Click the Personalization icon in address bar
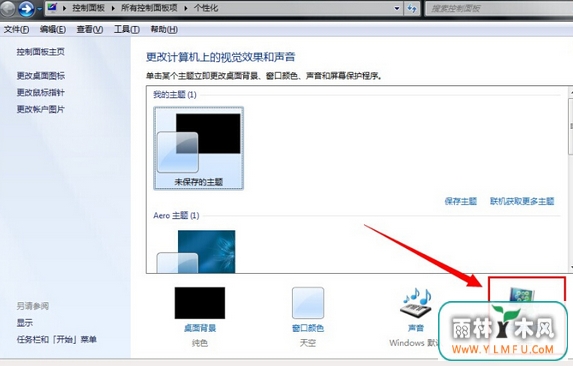Viewport: 573px width, 366px height. 52,7
